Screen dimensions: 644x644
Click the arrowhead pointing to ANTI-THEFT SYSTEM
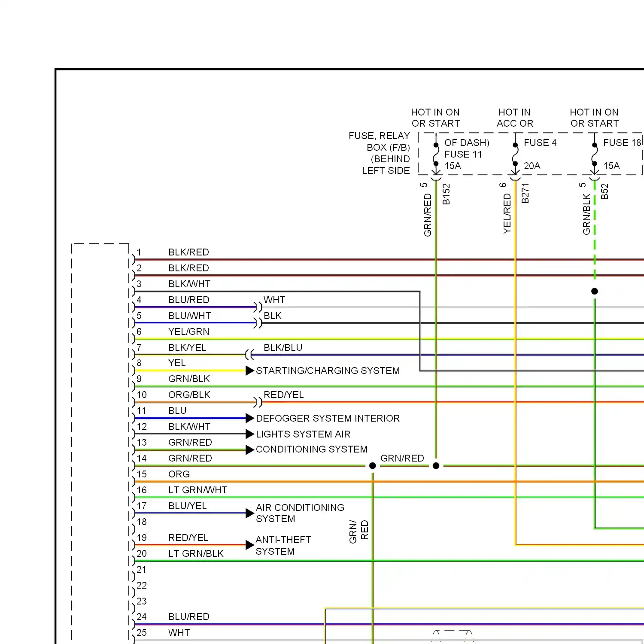[x=250, y=545]
